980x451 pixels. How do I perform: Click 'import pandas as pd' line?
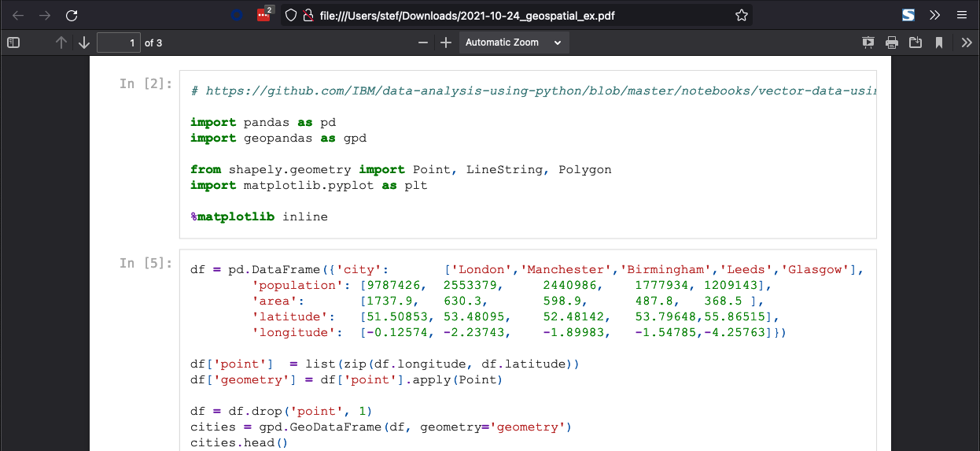pyautogui.click(x=264, y=122)
